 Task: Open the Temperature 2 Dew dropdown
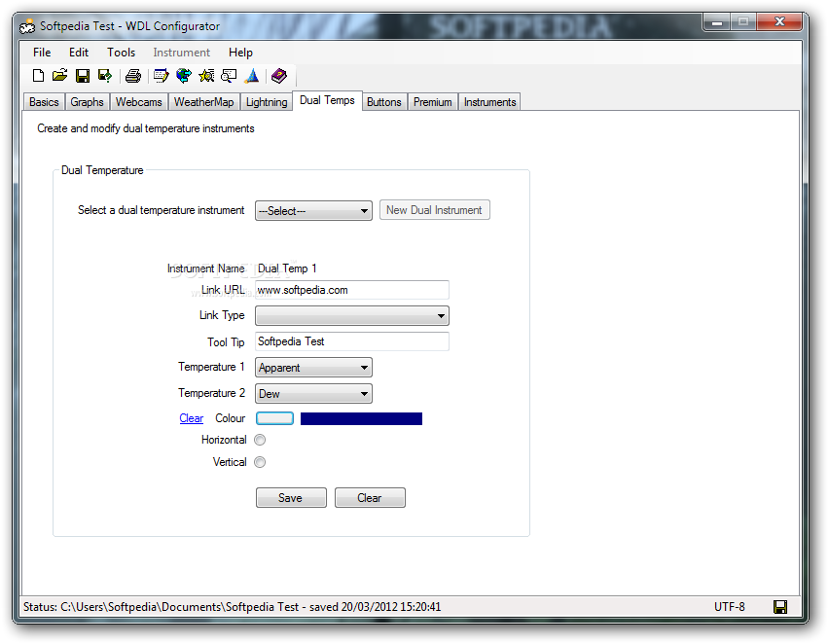tap(313, 394)
